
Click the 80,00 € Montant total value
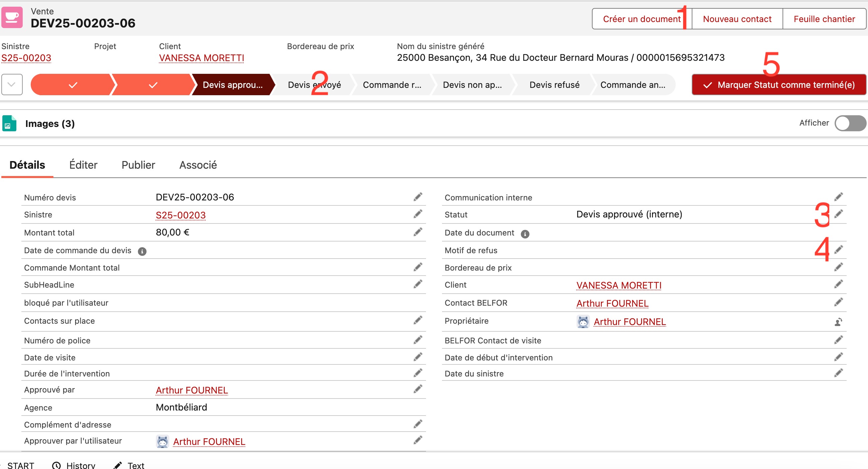coord(173,232)
